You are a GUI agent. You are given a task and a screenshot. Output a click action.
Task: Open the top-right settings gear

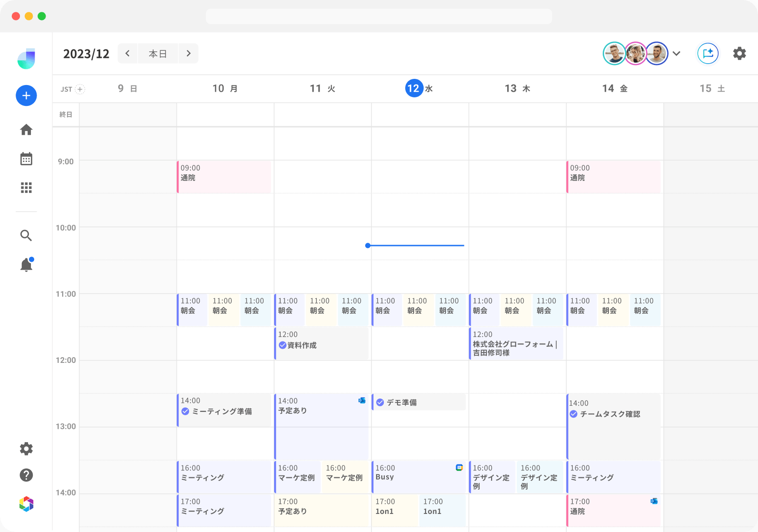[x=739, y=53]
